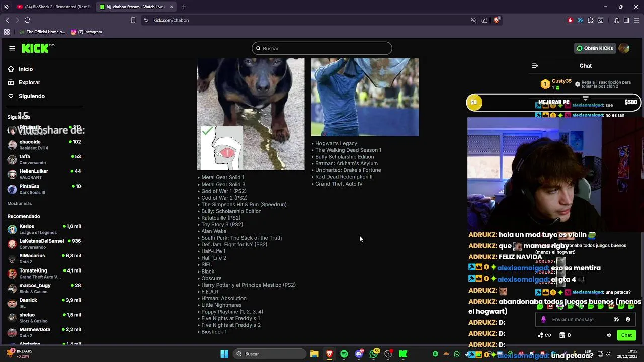
Task: Open recommended channel TomateKing
Action: pyautogui.click(x=44, y=274)
